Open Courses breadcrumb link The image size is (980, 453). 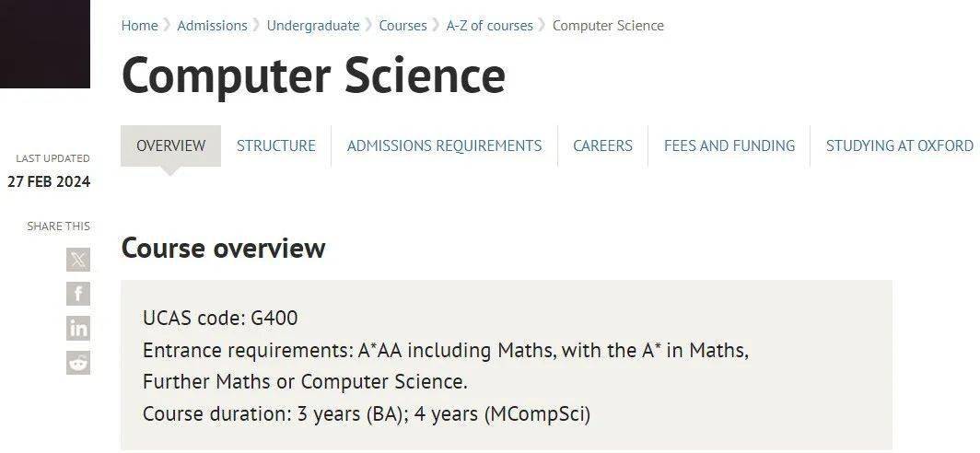click(x=403, y=26)
